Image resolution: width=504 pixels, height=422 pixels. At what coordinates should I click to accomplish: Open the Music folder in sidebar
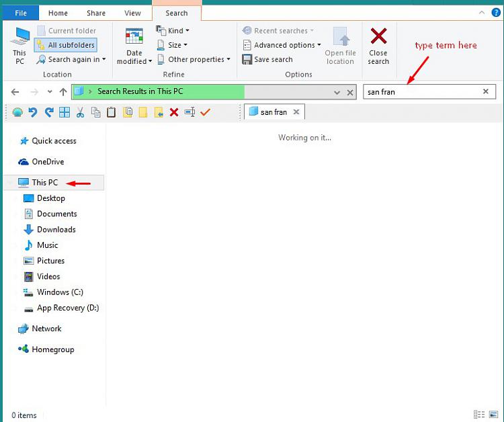click(41, 245)
